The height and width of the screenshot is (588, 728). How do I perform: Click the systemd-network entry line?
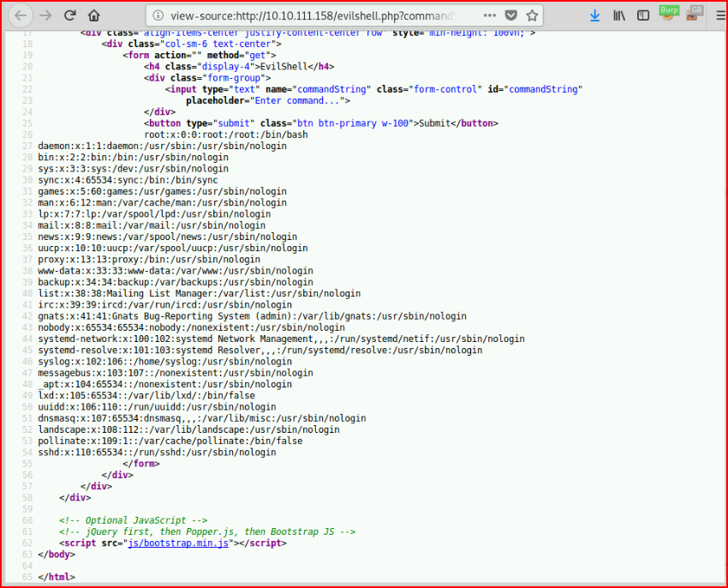282,339
